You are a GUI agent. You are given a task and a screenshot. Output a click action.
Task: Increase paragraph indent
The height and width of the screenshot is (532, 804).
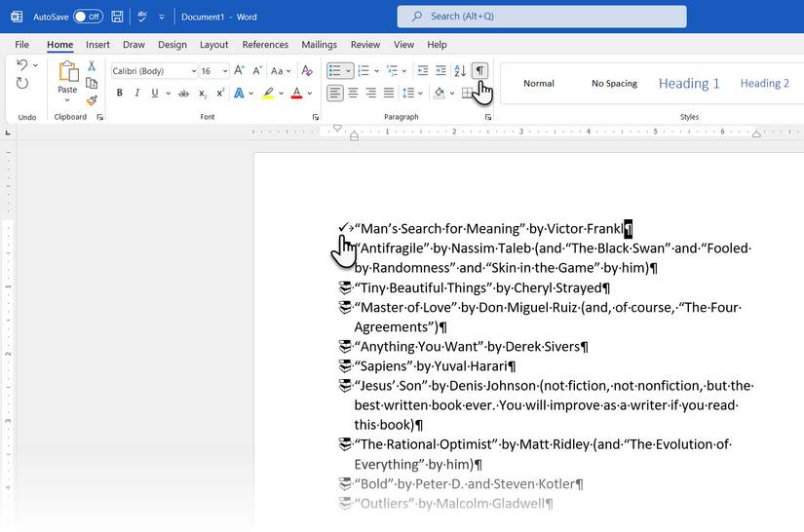440,71
